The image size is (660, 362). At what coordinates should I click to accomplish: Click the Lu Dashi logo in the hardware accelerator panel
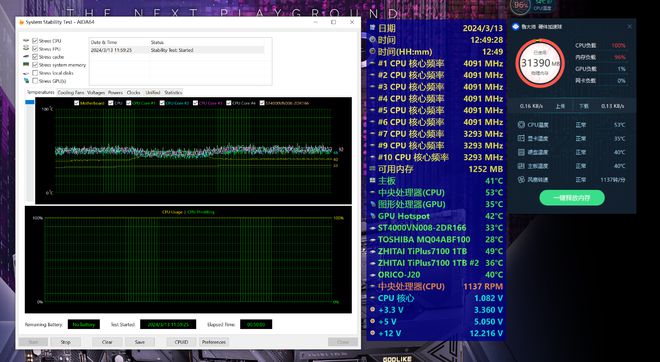[x=515, y=27]
